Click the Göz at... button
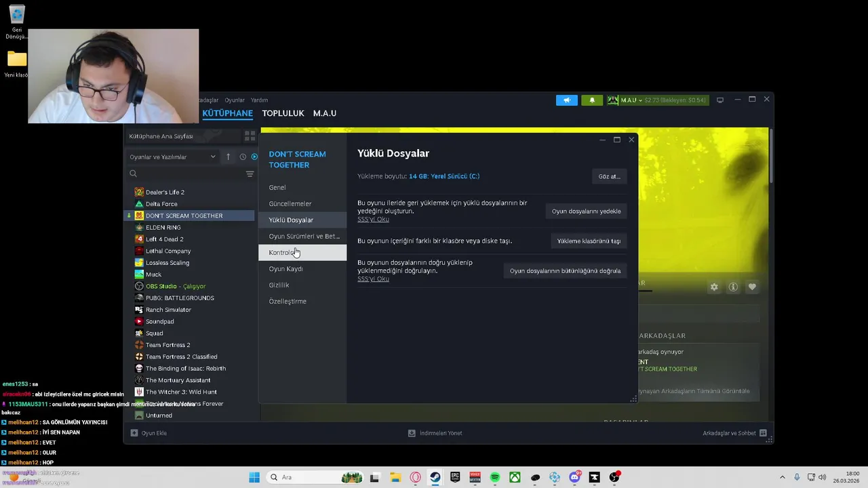 pyautogui.click(x=609, y=176)
